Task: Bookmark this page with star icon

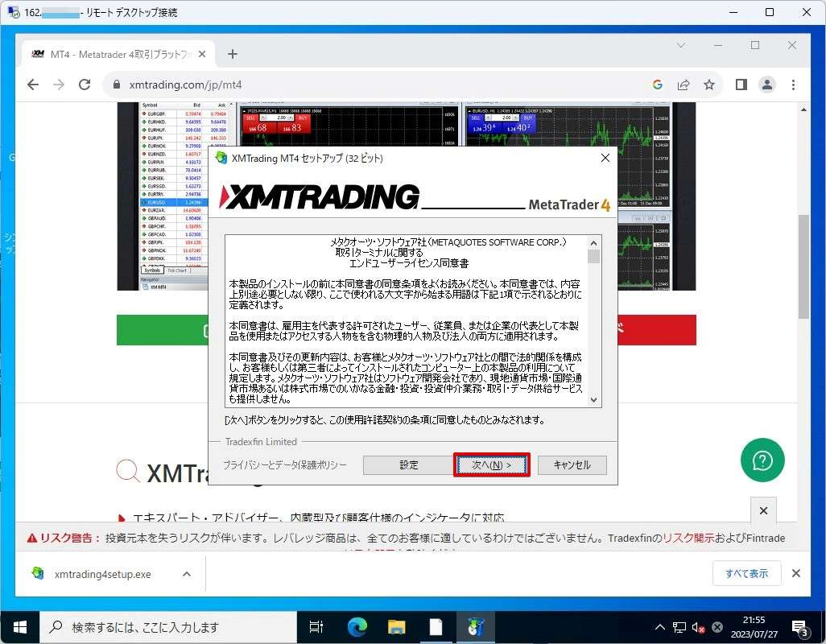Action: 709,85
